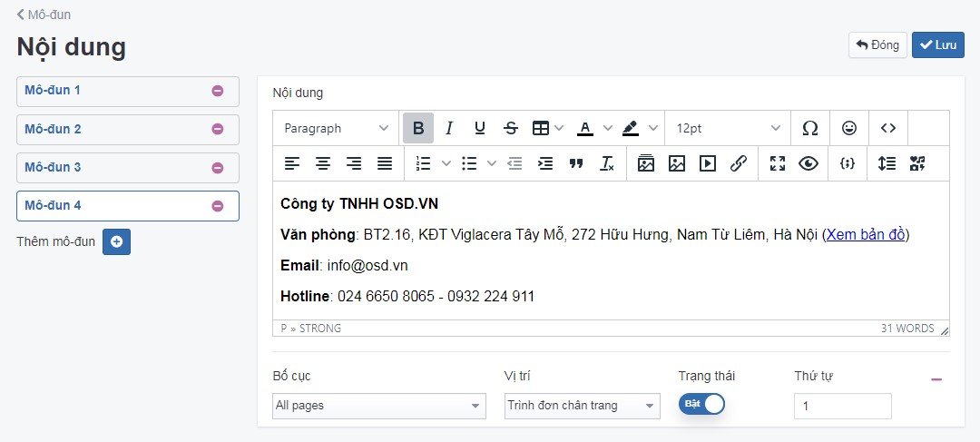Image resolution: width=980 pixels, height=442 pixels.
Task: Click the QR code insert icon
Action: [916, 163]
